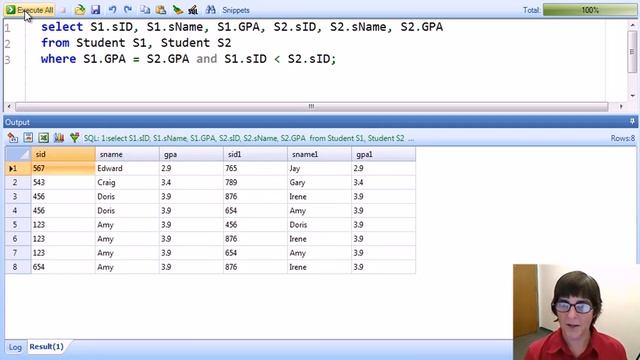Open a SQL file with the folder icon
640x360 pixels.
click(80, 10)
